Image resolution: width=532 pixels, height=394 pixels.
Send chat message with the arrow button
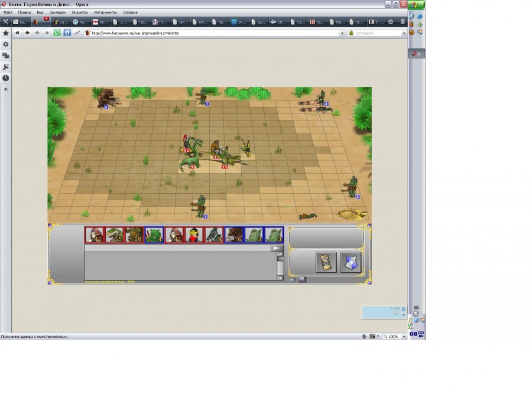(x=277, y=248)
